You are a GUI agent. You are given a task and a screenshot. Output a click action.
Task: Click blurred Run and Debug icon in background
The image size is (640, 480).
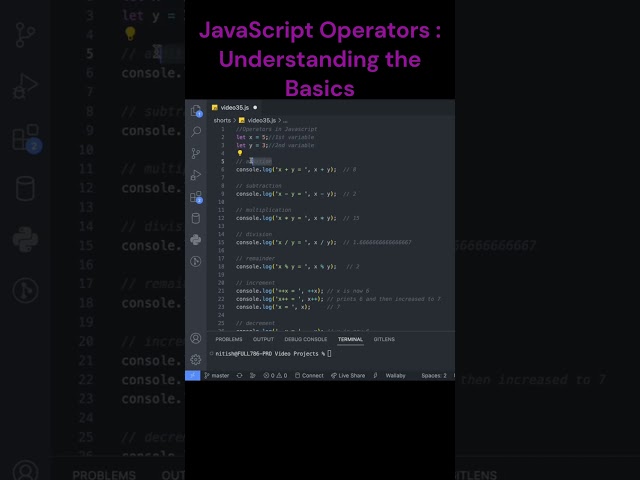[25, 87]
